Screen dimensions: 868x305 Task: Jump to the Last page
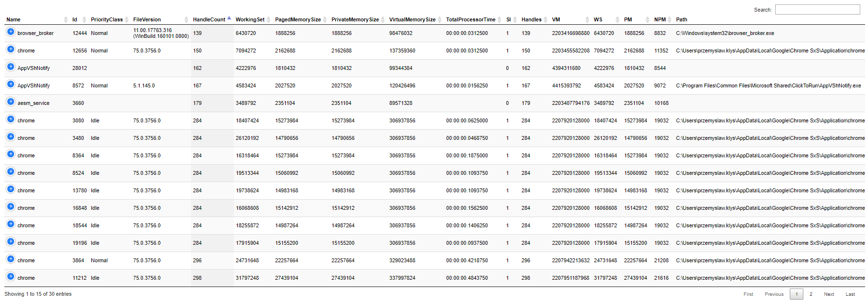click(850, 294)
